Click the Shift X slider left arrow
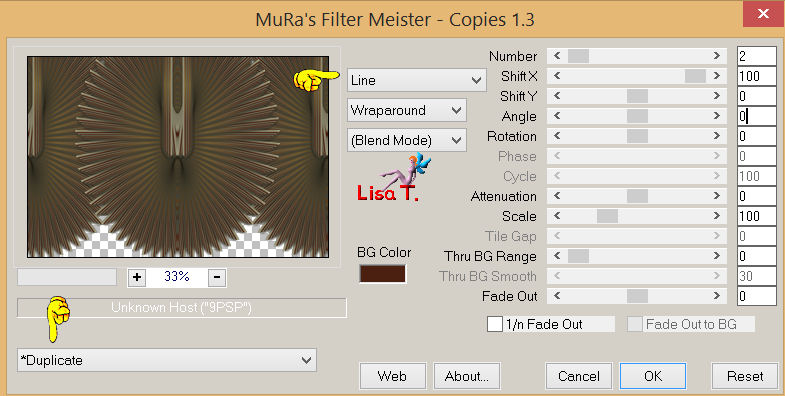This screenshot has width=785, height=396. click(x=557, y=76)
